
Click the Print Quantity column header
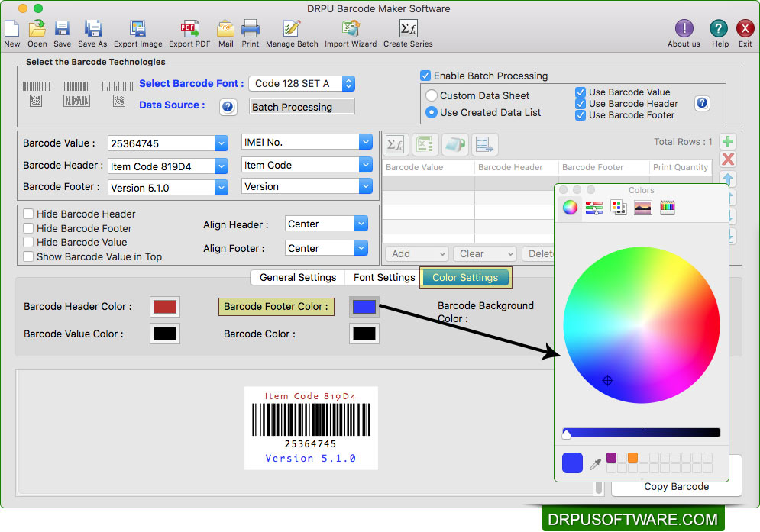pos(681,167)
